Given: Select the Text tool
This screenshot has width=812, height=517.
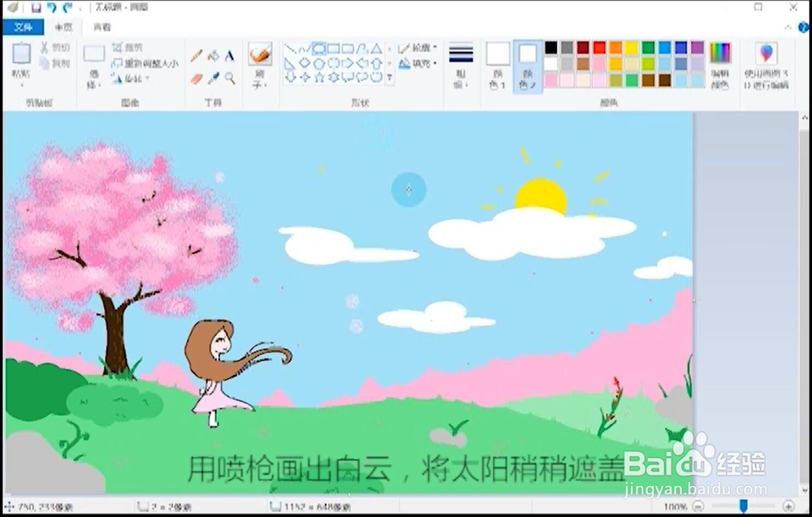Looking at the screenshot, I should pos(230,55).
